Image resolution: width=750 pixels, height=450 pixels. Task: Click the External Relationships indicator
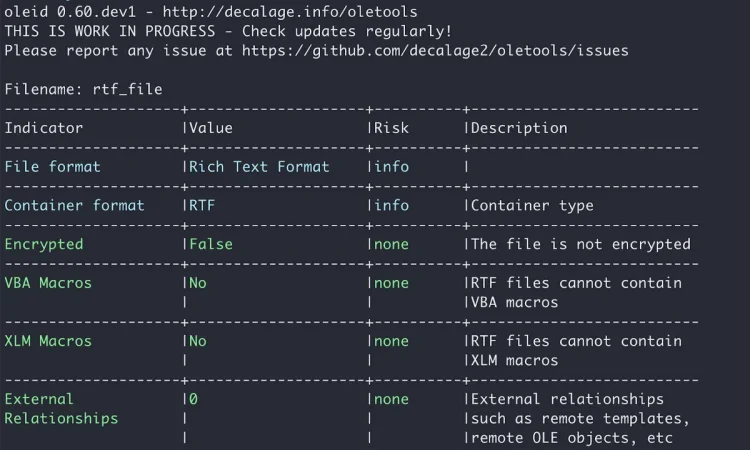pyautogui.click(x=61, y=409)
